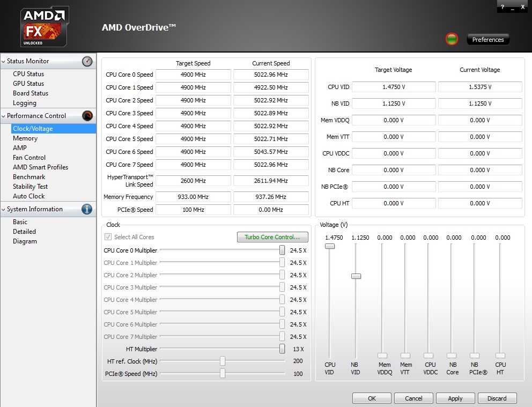This screenshot has width=532, height=407.
Task: Click the Performance Control speedometer icon
Action: [x=87, y=116]
